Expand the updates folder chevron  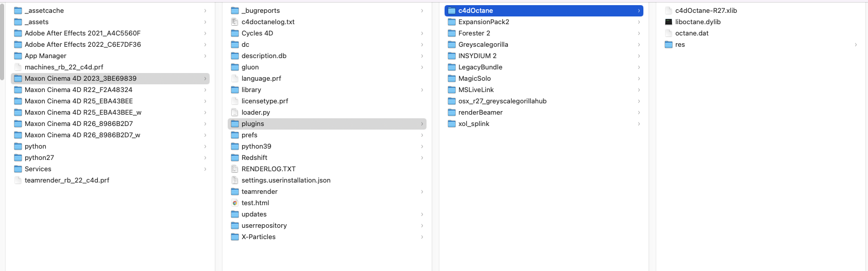point(422,214)
